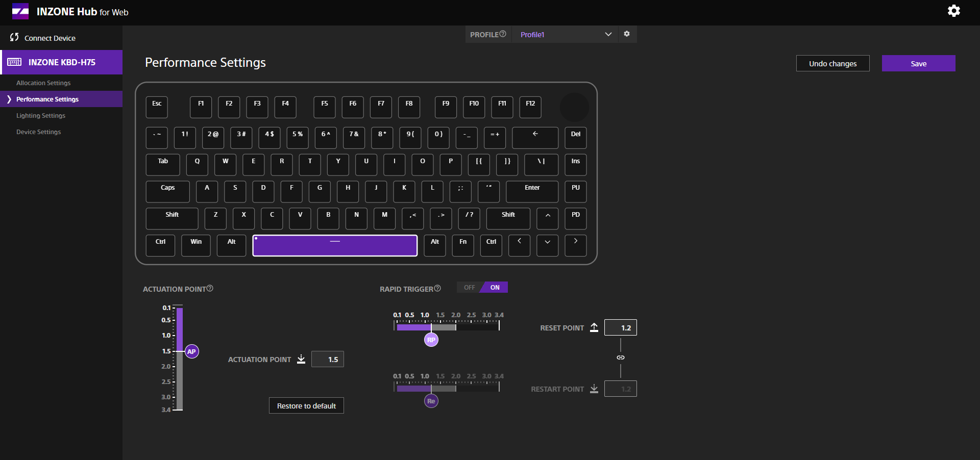The image size is (980, 460).
Task: Click the RP reset point slider handle
Action: [x=431, y=340]
